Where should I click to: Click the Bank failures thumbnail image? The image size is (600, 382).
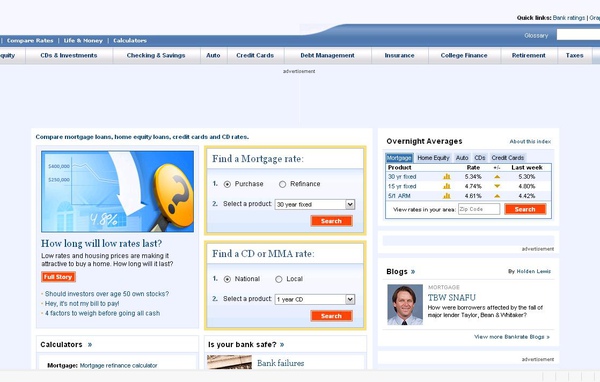229,362
